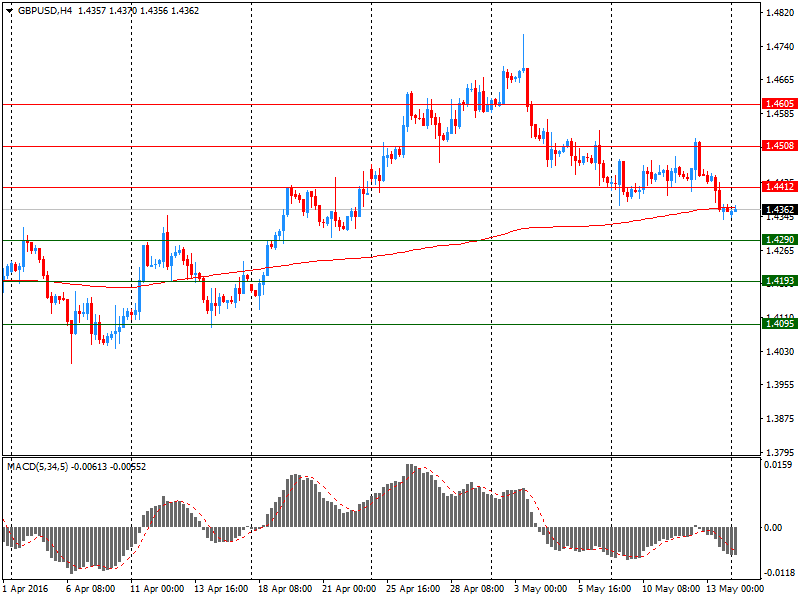The height and width of the screenshot is (600, 800).
Task: Click the green 1.4095 support price label
Action: [780, 323]
